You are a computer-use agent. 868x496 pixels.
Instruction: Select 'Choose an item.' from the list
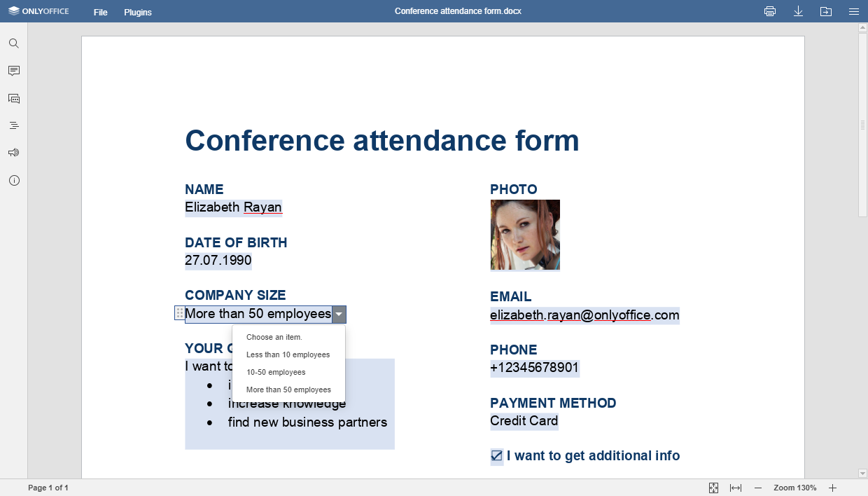point(288,337)
